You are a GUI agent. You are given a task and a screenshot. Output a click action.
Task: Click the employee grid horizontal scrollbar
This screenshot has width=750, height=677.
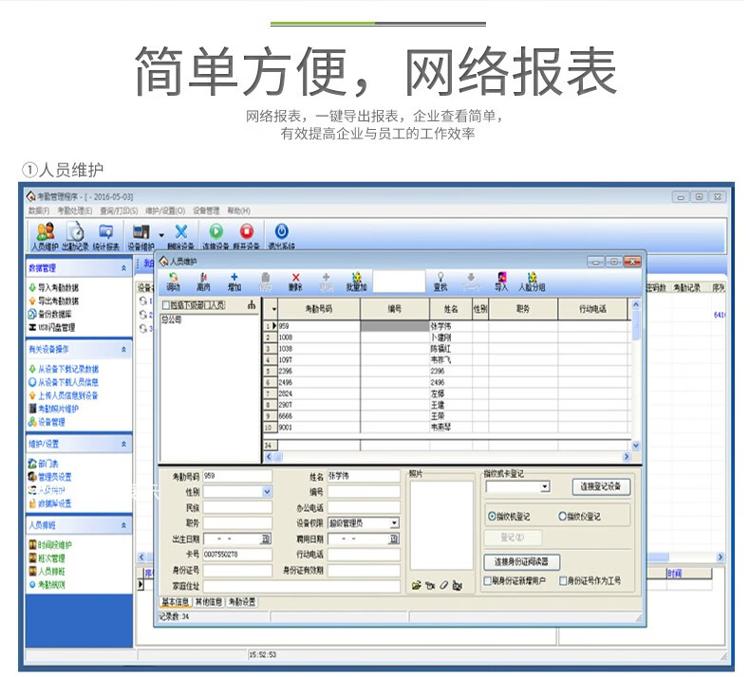[448, 457]
